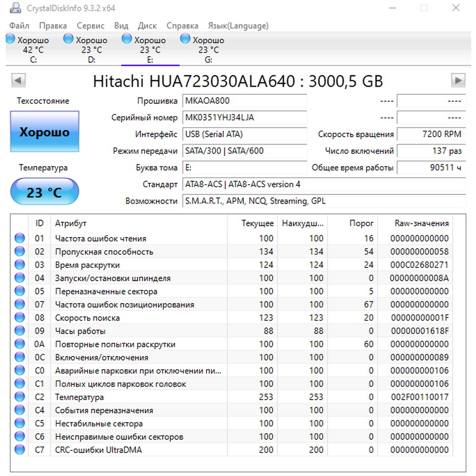Click status icon of attribute C2 Температура
Viewport: 476px width, 476px height.
tap(20, 397)
